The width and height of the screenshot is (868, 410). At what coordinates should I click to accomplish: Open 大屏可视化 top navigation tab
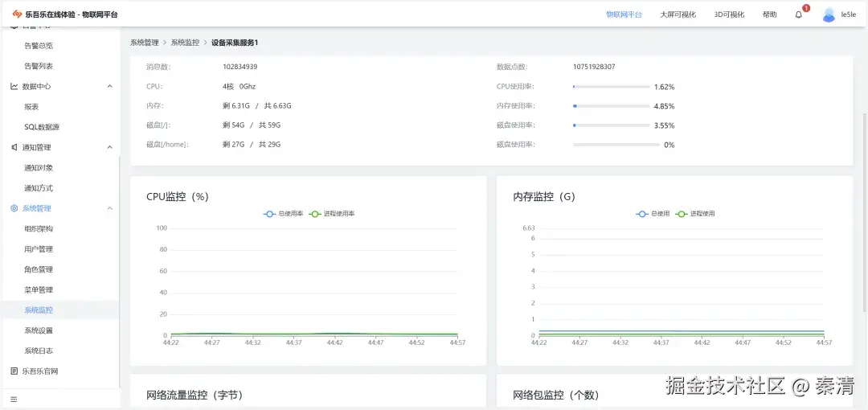[x=678, y=15]
